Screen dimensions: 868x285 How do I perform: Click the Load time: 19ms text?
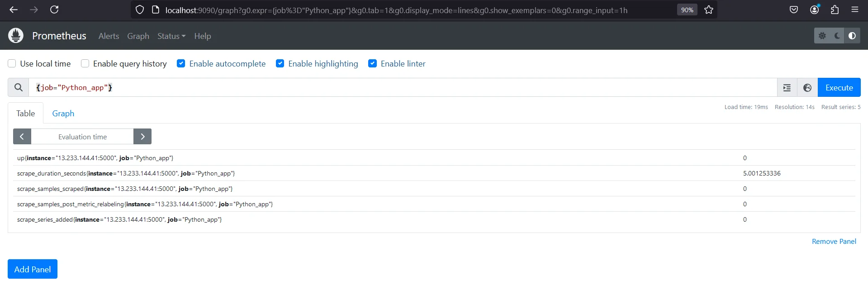pyautogui.click(x=746, y=107)
